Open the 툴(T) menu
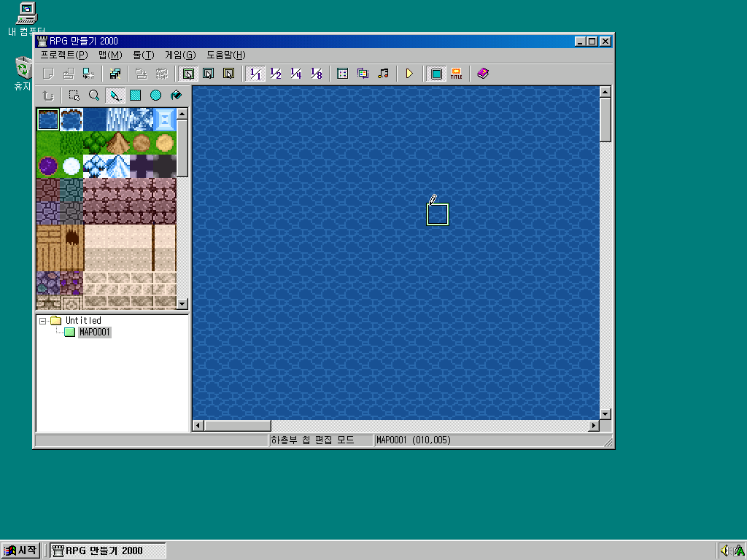This screenshot has height=560, width=747. tap(144, 55)
